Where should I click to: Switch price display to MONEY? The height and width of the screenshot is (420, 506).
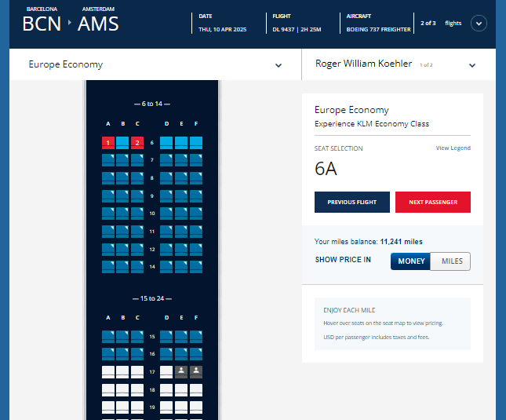[411, 261]
